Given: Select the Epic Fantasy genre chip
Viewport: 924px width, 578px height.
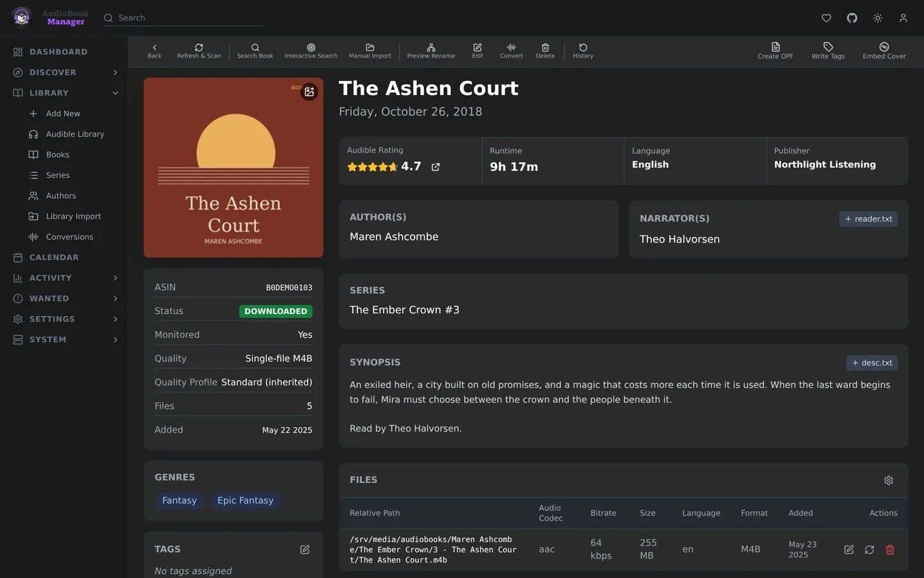Looking at the screenshot, I should (x=245, y=500).
